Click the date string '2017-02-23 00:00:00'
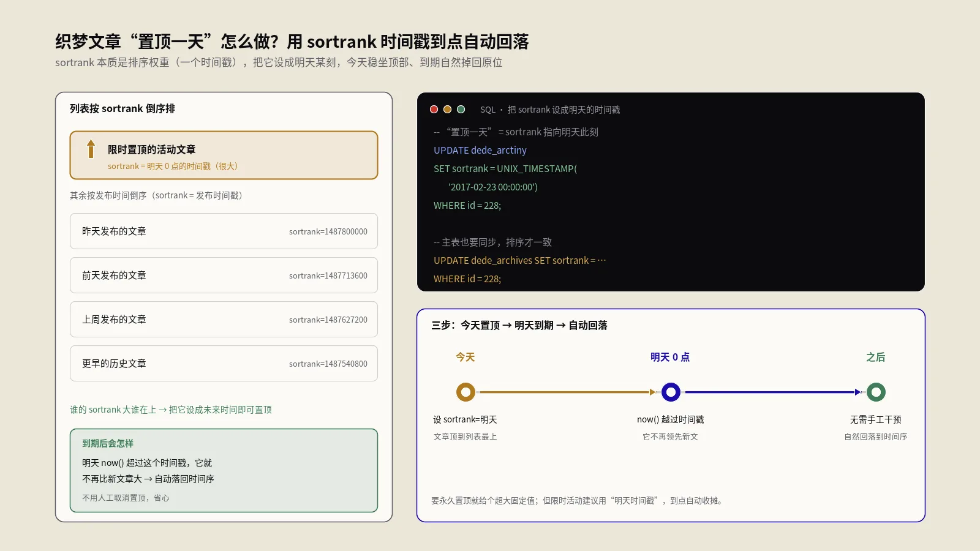Viewport: 980px width, 551px height. (x=493, y=187)
